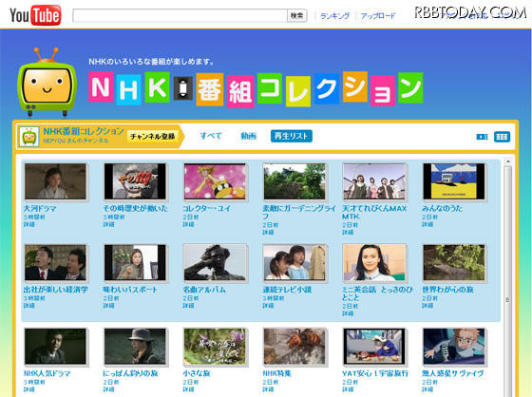Open the その時歴史が動いた thumbnail
This screenshot has height=397, width=532.
(x=135, y=181)
